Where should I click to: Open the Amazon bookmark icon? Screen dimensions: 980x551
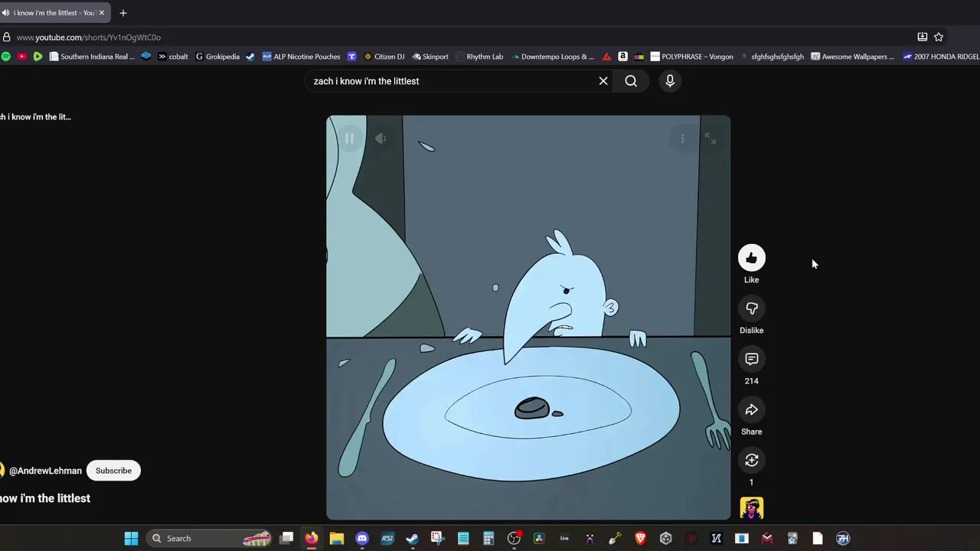[x=623, y=57]
